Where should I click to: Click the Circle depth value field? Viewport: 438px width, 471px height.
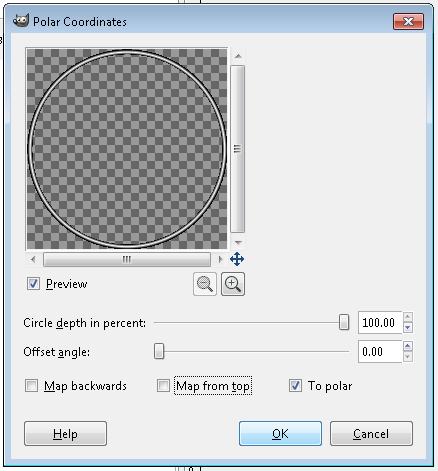(x=380, y=322)
